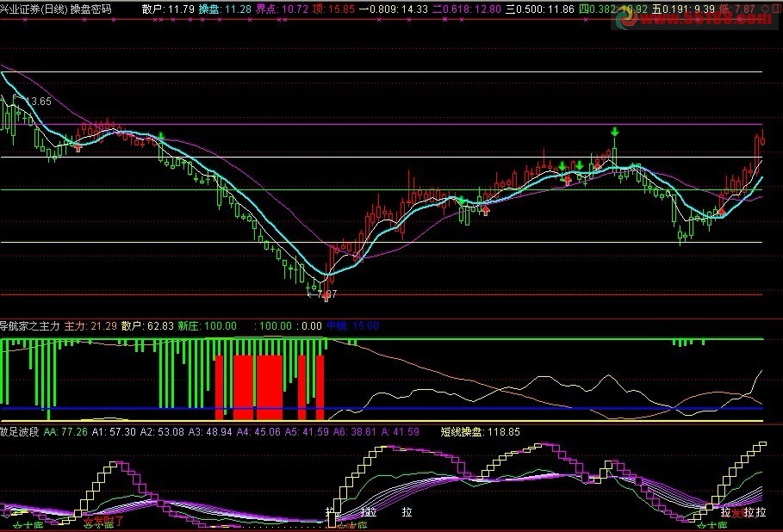Click the 13.65 price label on the chart

coord(39,102)
